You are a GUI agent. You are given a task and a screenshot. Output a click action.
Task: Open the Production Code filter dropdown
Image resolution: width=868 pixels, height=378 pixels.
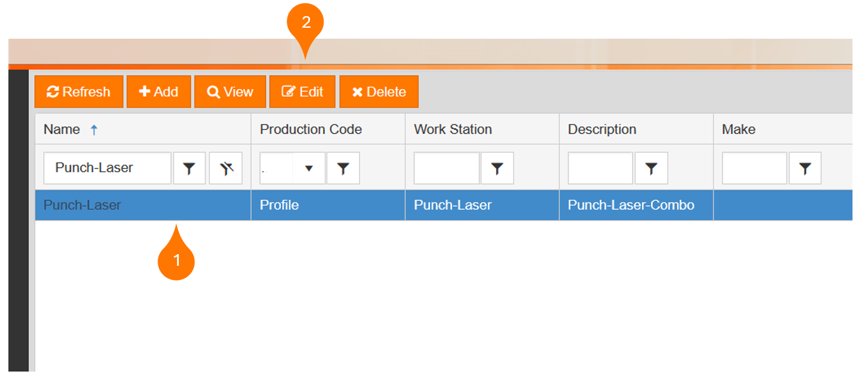click(309, 168)
